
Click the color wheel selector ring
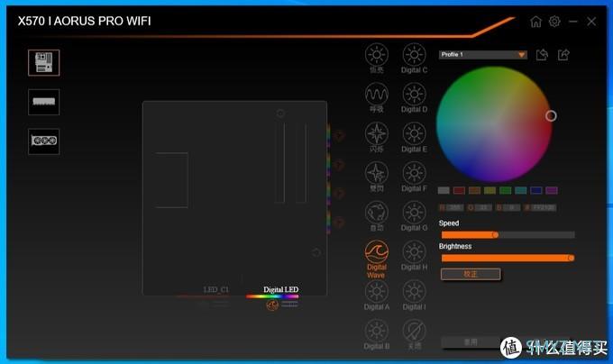pyautogui.click(x=551, y=115)
